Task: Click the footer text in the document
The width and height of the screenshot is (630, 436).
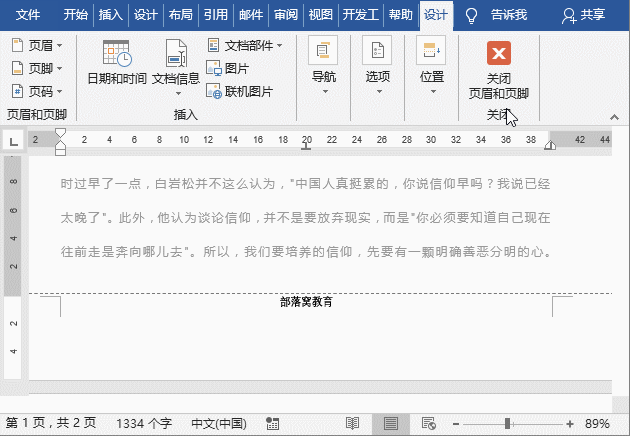Action: point(306,301)
